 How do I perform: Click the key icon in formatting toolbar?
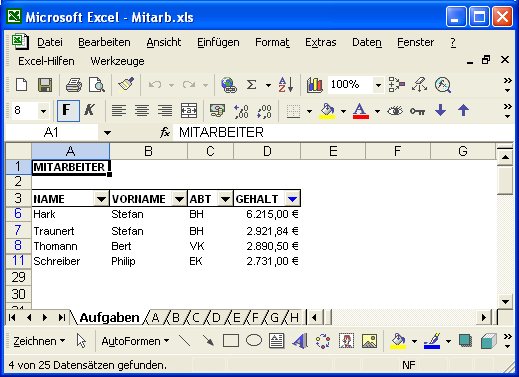tap(417, 111)
